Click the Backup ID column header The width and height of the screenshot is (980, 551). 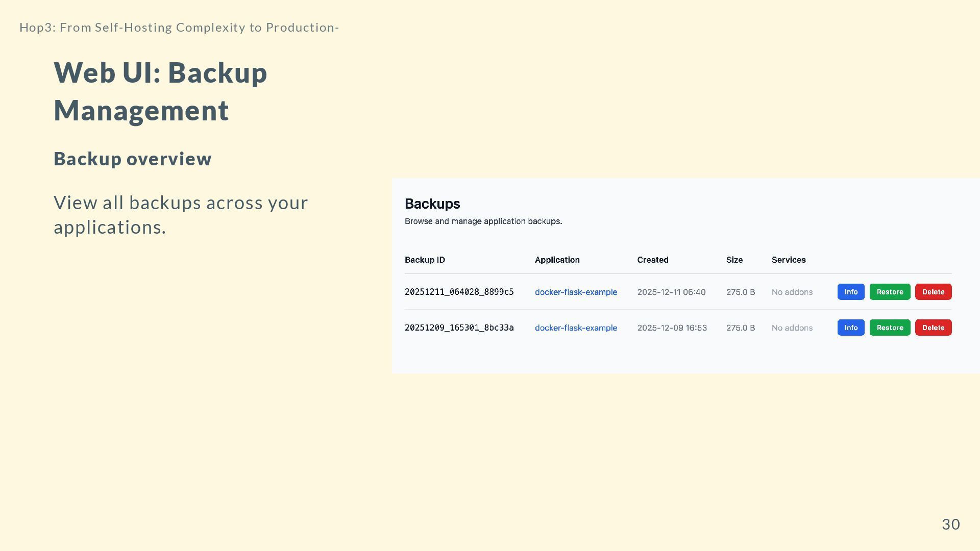[425, 260]
